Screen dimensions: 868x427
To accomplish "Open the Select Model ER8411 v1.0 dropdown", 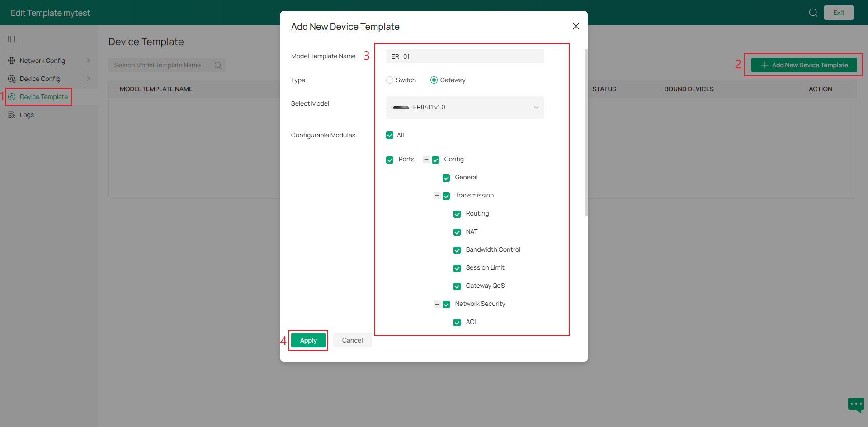I will tap(465, 108).
